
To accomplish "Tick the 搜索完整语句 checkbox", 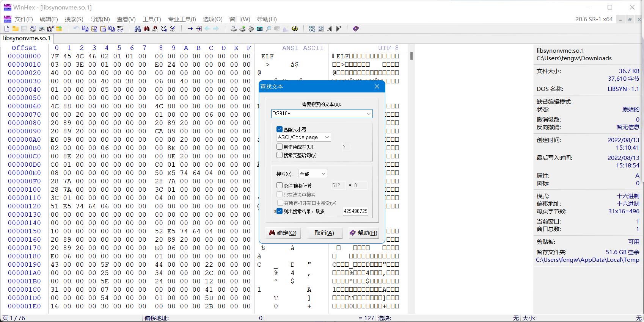I will [280, 155].
